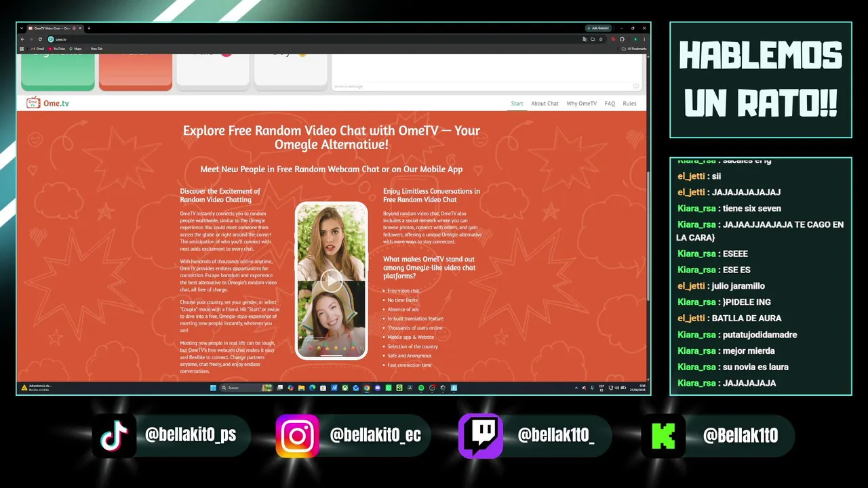
Task: Open the gender selector button
Action: pos(291,71)
